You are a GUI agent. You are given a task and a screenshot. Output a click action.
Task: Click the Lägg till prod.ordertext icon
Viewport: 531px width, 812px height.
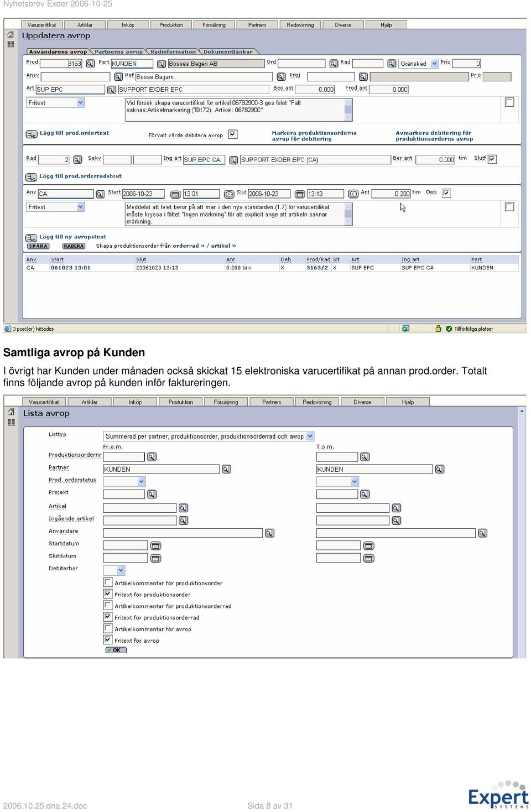[x=32, y=134]
